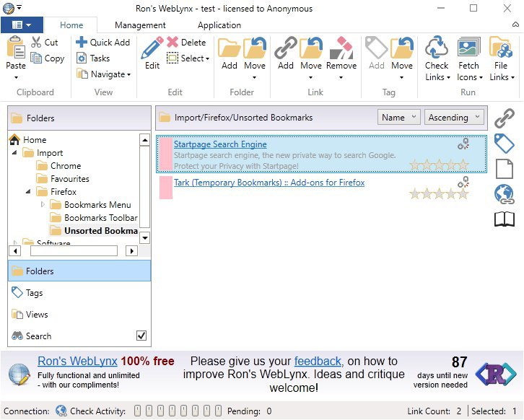Click Quick Add plus icon

pos(82,42)
